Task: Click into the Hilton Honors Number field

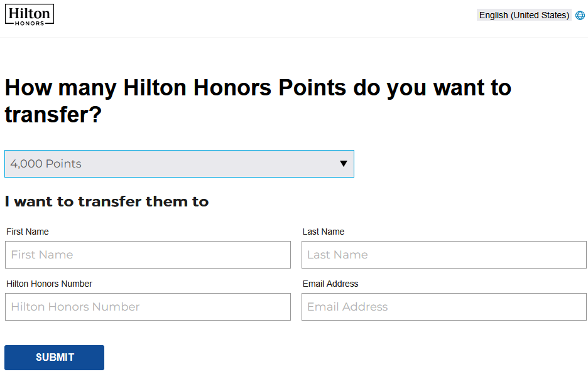Action: coord(148,307)
